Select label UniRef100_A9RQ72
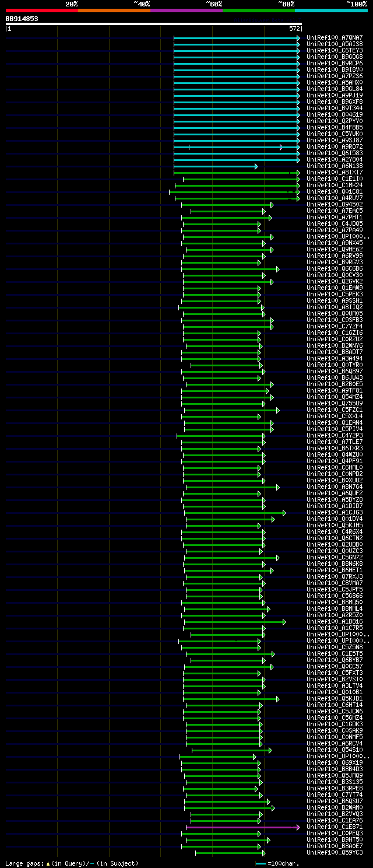Image resolution: width=373 pixels, height=868 pixels. pyautogui.click(x=335, y=147)
